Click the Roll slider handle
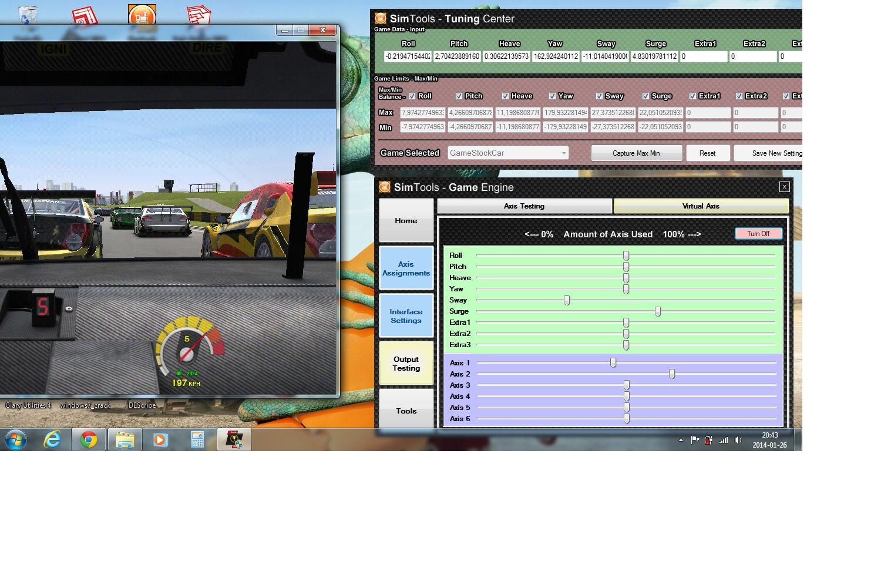The width and height of the screenshot is (881, 588). click(x=626, y=256)
